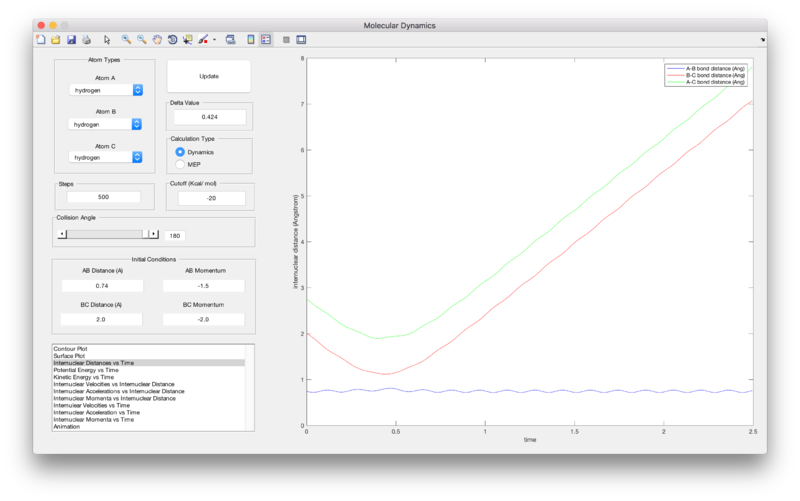The width and height of the screenshot is (800, 501).
Task: Choose the Rotate 3D tool
Action: pos(172,39)
